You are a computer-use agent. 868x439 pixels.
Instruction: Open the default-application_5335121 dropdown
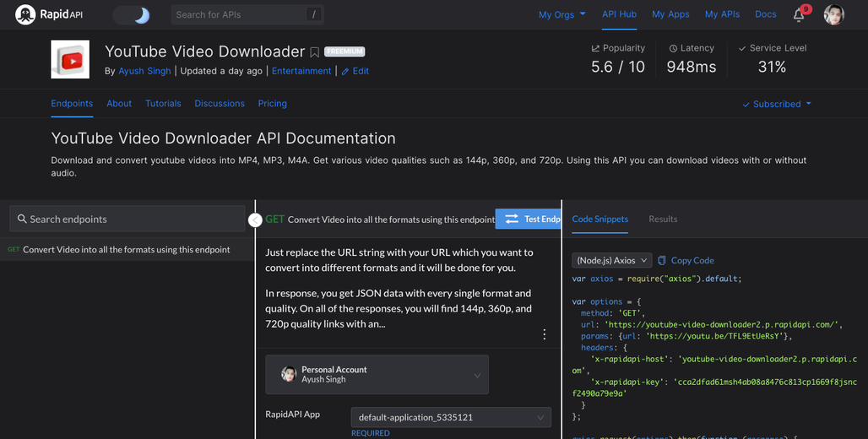pyautogui.click(x=451, y=417)
